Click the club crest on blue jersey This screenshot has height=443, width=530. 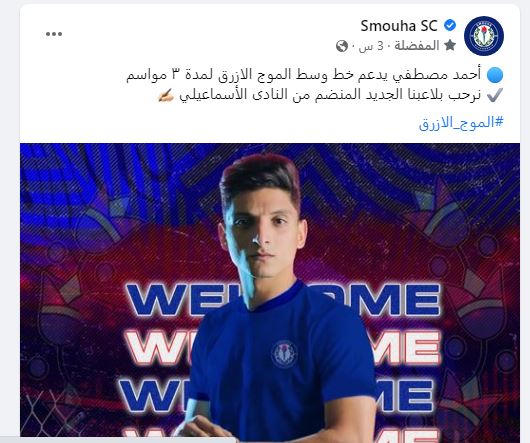click(x=284, y=354)
